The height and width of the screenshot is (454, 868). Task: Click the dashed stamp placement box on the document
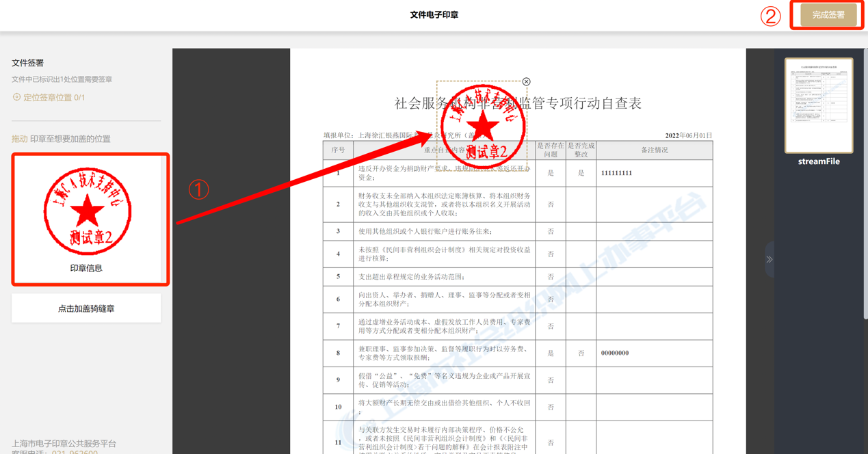pyautogui.click(x=481, y=123)
